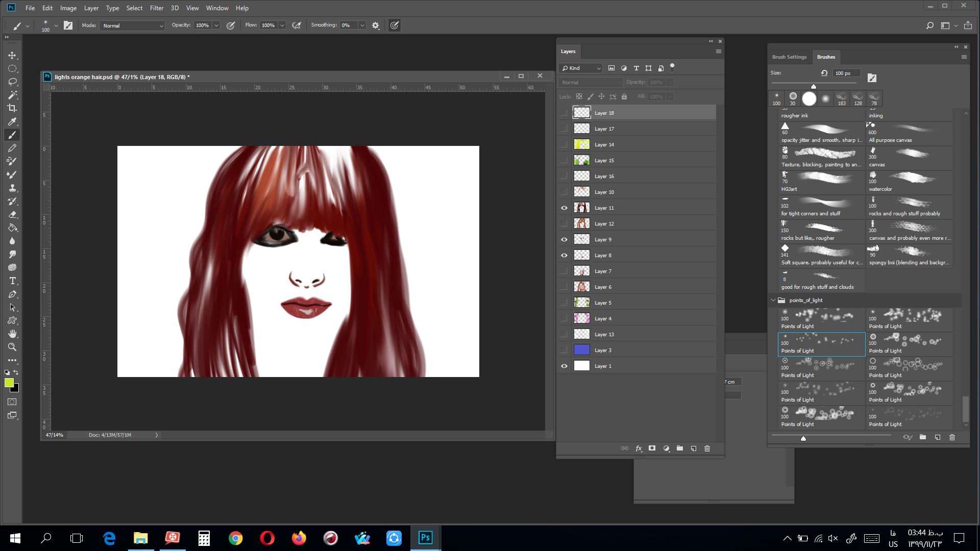
Task: Open Layers panel flyout menu
Action: 718,52
